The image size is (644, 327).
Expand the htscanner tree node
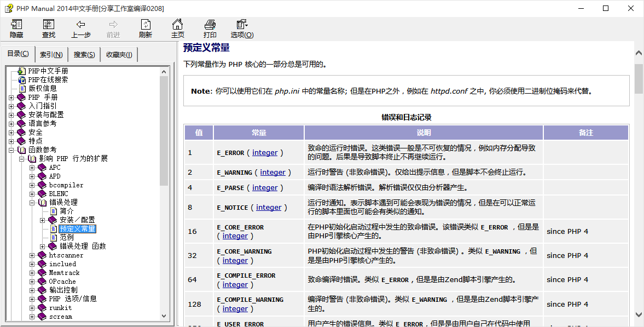pyautogui.click(x=32, y=255)
